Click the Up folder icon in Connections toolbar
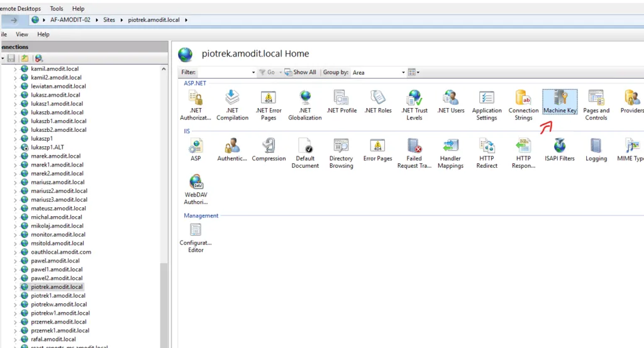The image size is (644, 348). (25, 58)
